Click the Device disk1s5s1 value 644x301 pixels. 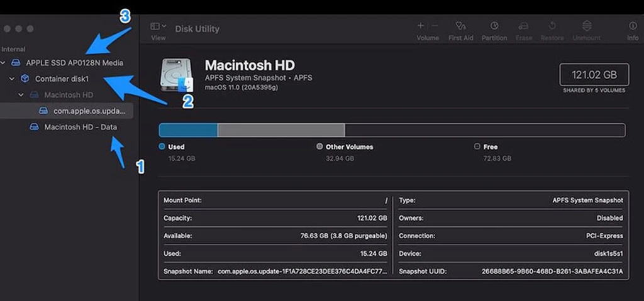point(608,253)
